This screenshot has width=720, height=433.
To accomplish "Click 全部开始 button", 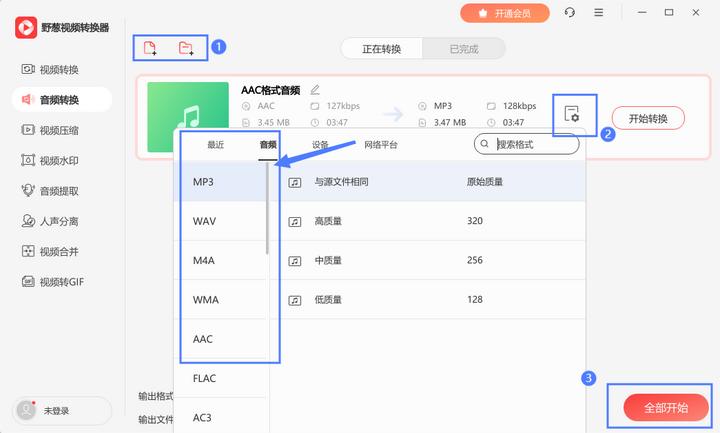I will [x=665, y=407].
